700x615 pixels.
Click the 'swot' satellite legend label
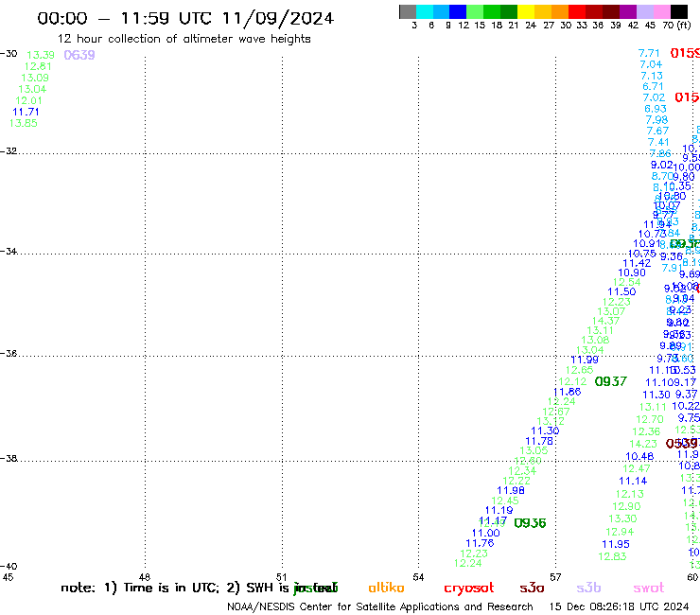click(649, 588)
